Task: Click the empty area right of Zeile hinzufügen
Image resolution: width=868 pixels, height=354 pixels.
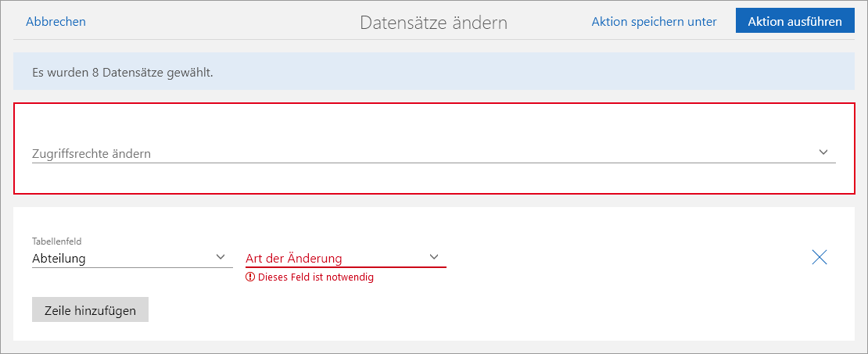Action: tap(469, 310)
